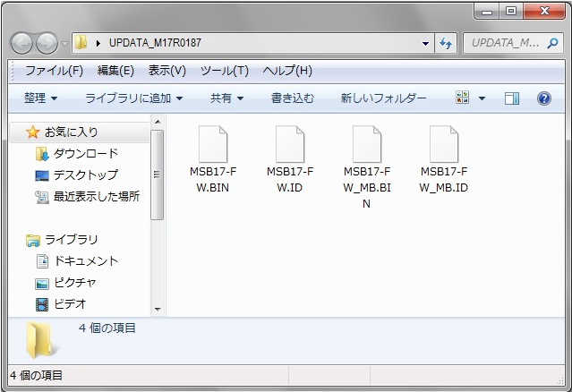Select ダウンロード in the navigation pane
Screen dimensions: 572x392
[x=85, y=154]
